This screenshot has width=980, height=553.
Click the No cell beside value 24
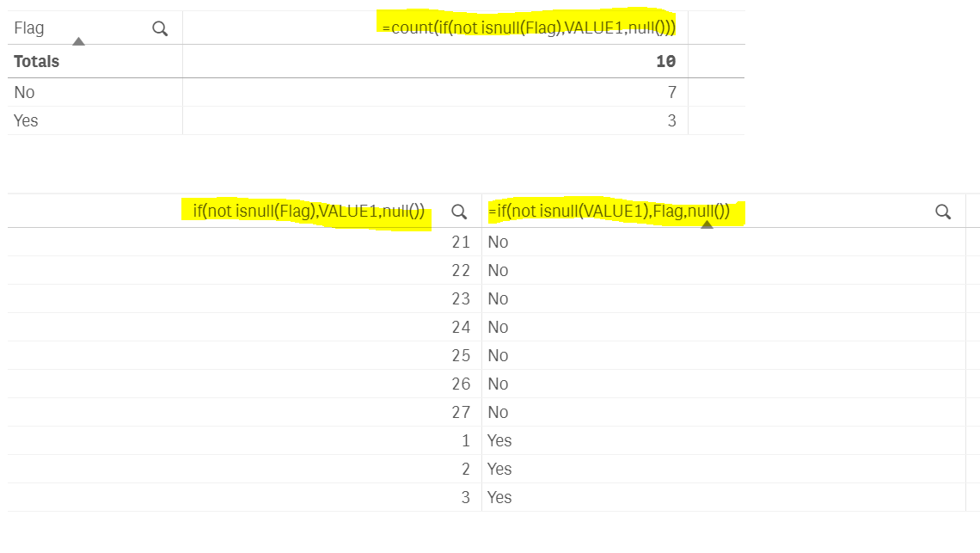[498, 327]
